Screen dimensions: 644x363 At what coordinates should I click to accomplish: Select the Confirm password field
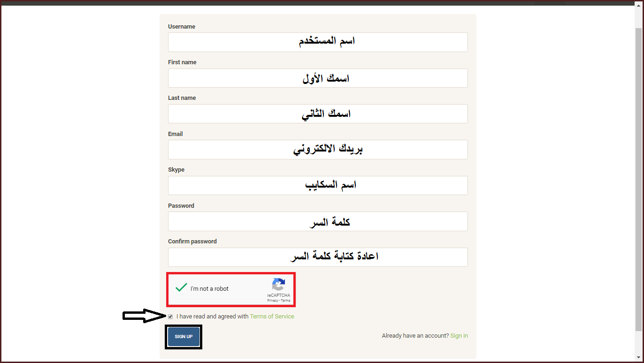[x=318, y=257]
